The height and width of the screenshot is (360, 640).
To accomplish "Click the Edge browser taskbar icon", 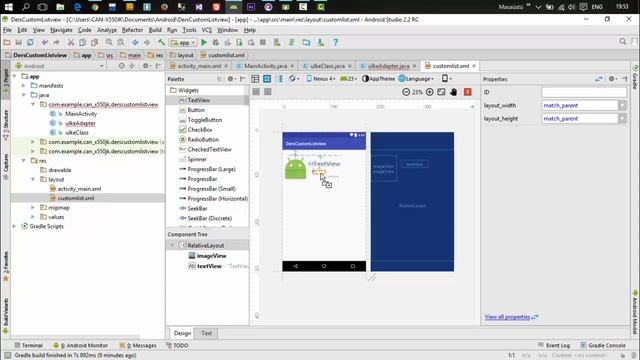I will pos(78,7).
